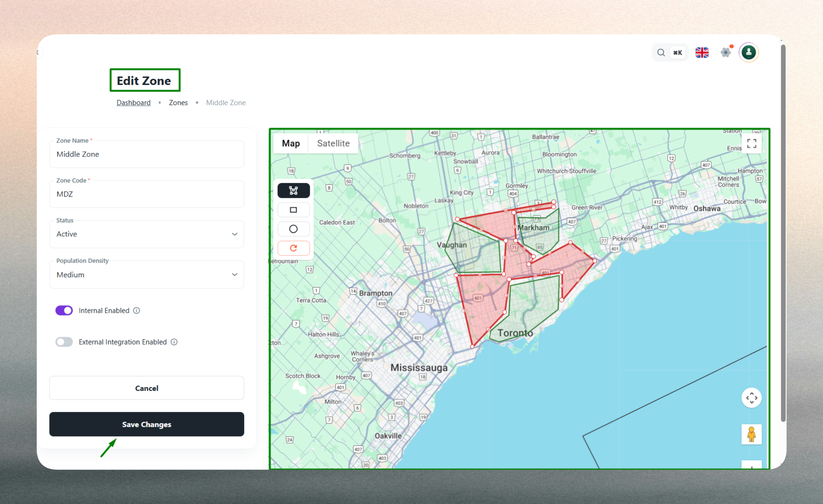
Task: Enable External Integration Enabled switch
Action: point(64,342)
